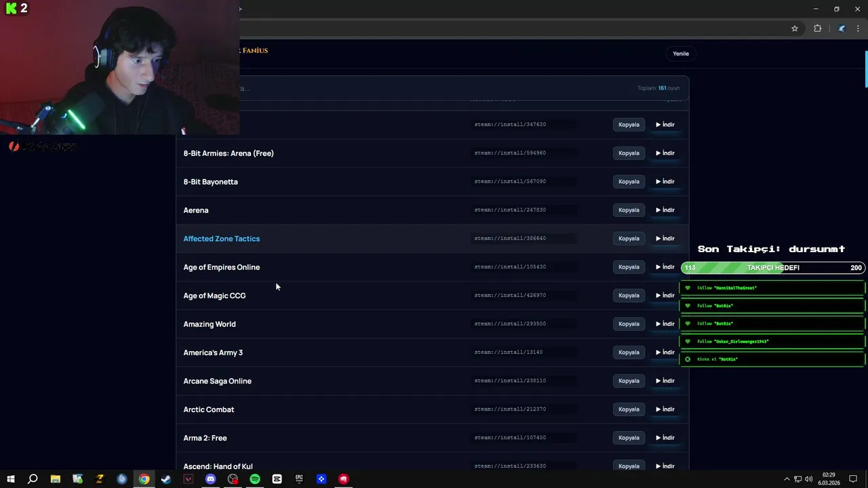
Task: Click the steam://install/13140 link text
Action: [509, 352]
